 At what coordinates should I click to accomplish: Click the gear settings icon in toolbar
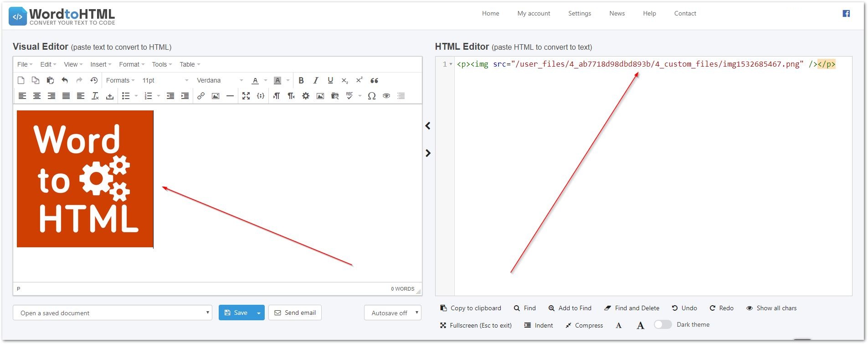pos(306,96)
